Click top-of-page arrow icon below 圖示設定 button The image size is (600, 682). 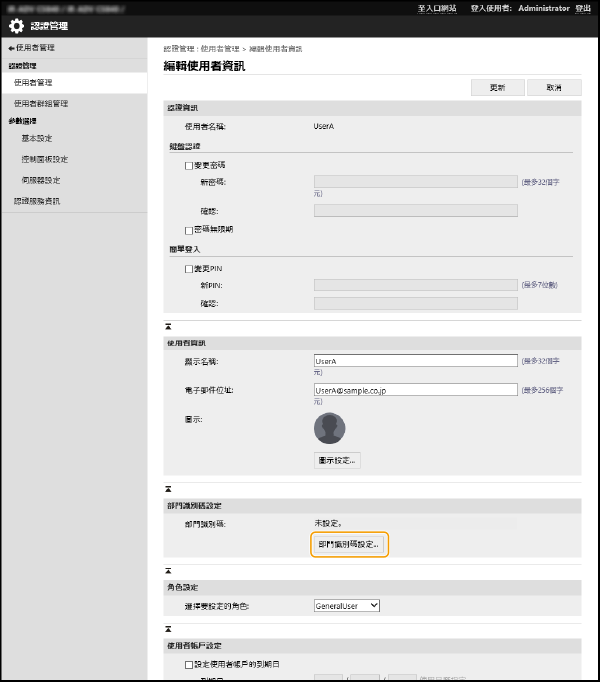[x=168, y=489]
